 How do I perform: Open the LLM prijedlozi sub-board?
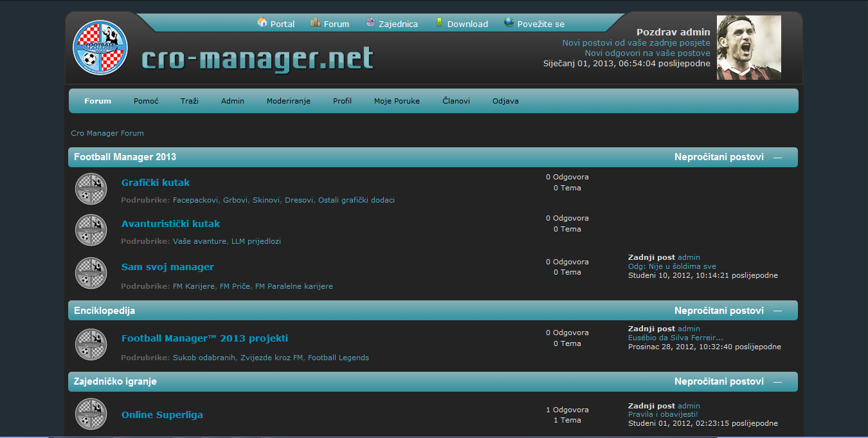coord(256,241)
